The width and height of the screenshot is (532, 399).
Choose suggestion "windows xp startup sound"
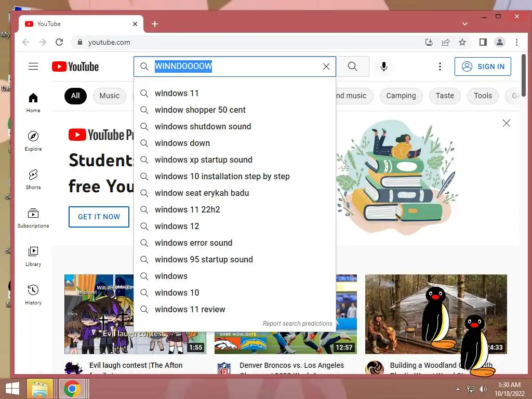pos(235,160)
